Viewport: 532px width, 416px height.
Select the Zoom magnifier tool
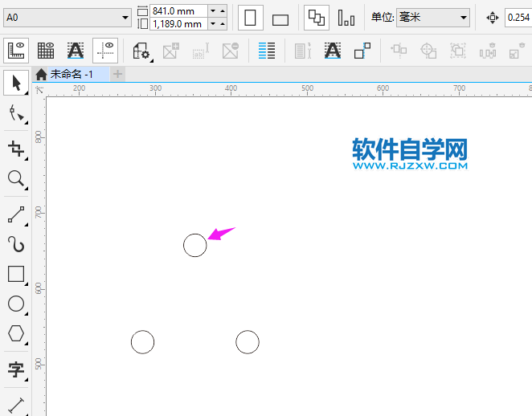[x=16, y=178]
